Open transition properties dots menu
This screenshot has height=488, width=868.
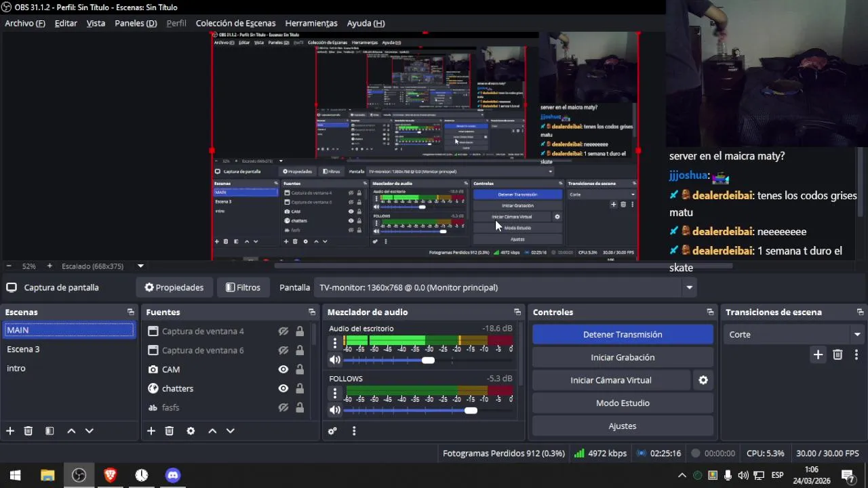pos(856,354)
